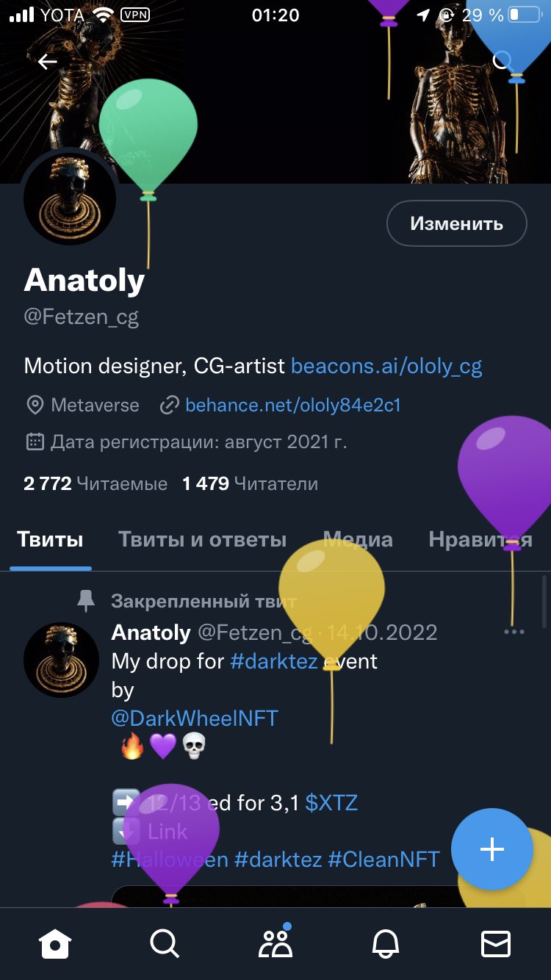Viewport: 551px width, 980px height.
Task: Open Search tab in bottom navigation
Action: click(x=165, y=943)
